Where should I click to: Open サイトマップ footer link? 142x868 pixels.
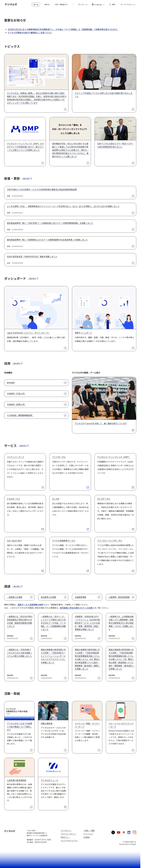pos(88,834)
